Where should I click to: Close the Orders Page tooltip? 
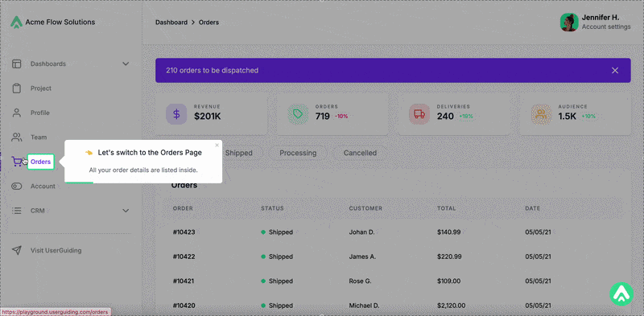click(x=217, y=145)
